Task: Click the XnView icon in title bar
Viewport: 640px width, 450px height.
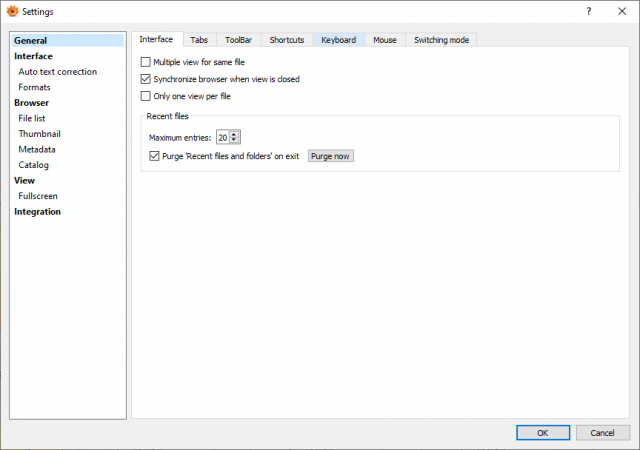Action: coord(13,11)
